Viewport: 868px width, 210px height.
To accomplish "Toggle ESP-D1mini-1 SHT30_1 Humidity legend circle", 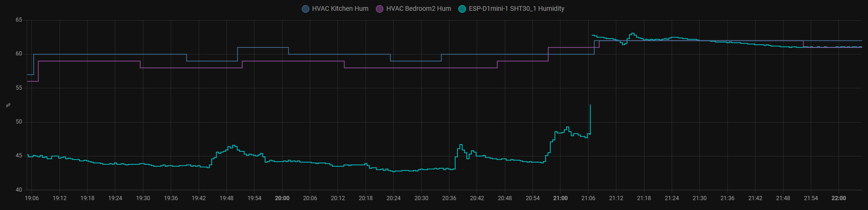I will [x=462, y=9].
